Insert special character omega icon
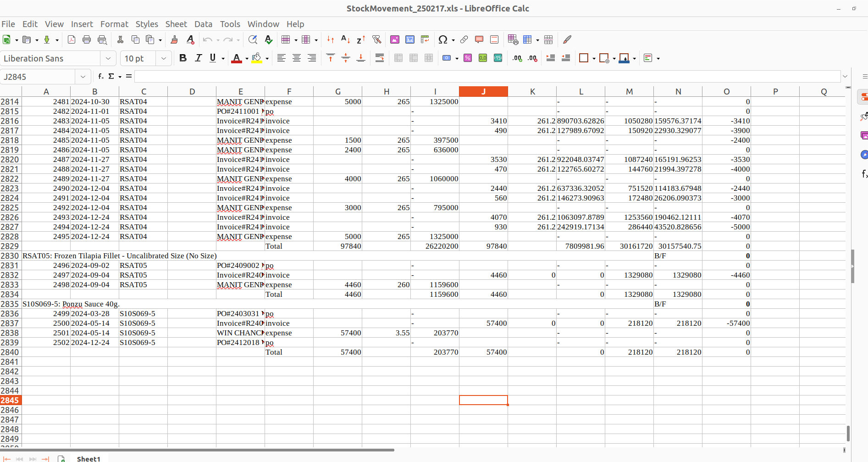This screenshot has width=868, height=462. tap(442, 40)
